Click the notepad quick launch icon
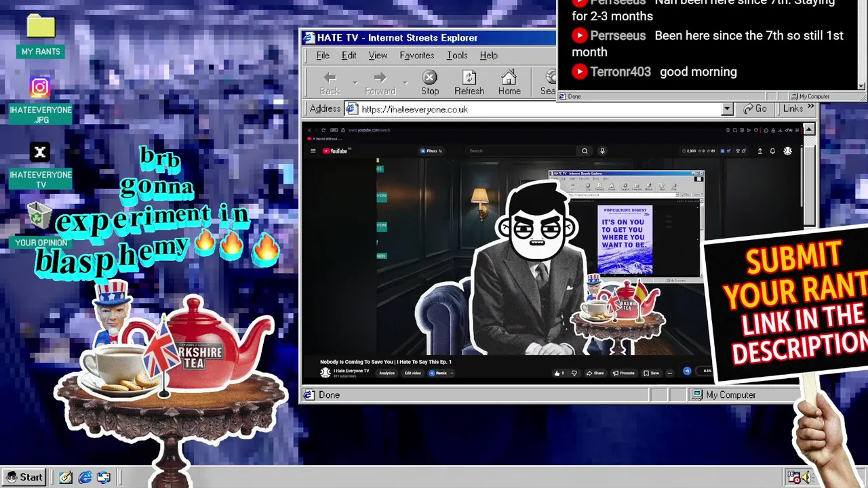 click(66, 477)
